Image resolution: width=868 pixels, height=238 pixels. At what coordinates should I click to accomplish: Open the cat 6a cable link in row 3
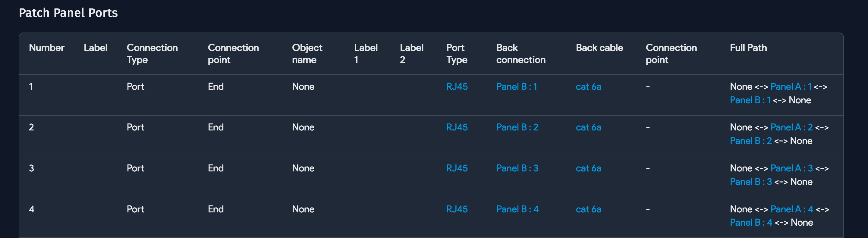588,168
